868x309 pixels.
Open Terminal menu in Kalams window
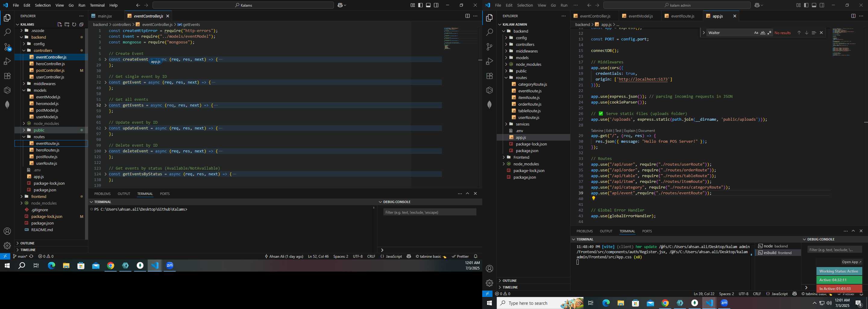point(97,5)
